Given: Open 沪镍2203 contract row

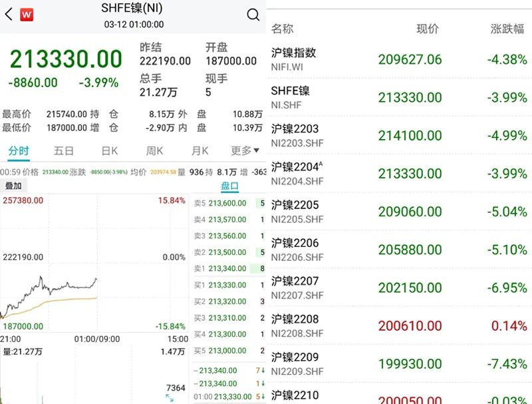Looking at the screenshot, I should 399,136.
